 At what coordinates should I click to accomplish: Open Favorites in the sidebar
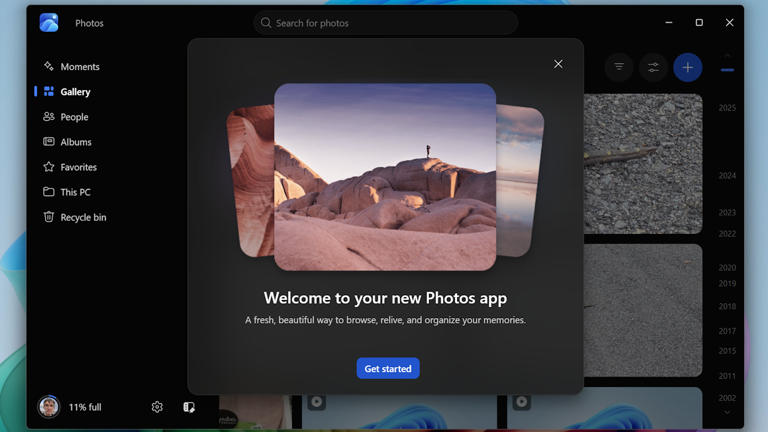click(x=70, y=167)
